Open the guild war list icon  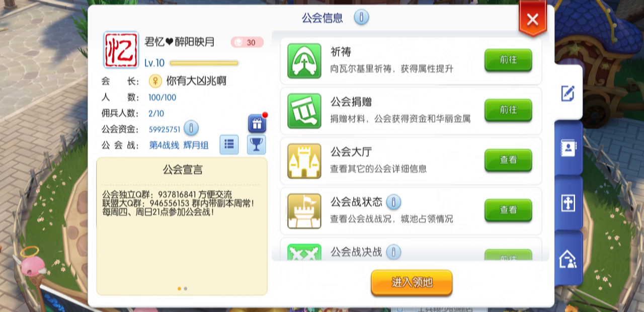(229, 144)
